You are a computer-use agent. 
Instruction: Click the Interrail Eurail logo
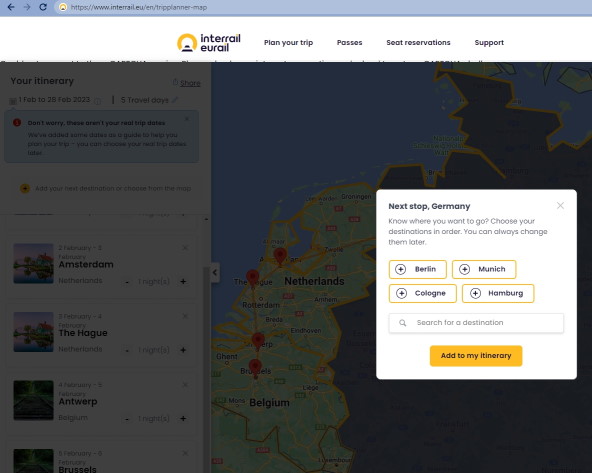point(209,43)
